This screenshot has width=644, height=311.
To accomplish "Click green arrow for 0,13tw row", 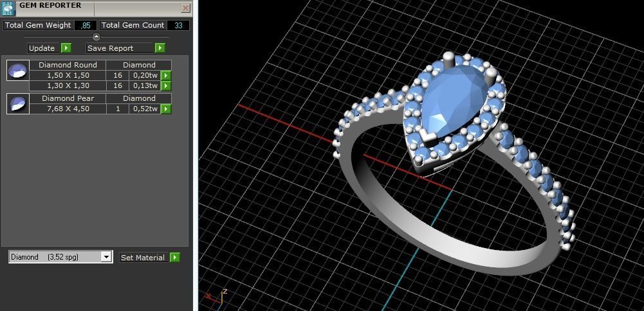I will pyautogui.click(x=166, y=85).
